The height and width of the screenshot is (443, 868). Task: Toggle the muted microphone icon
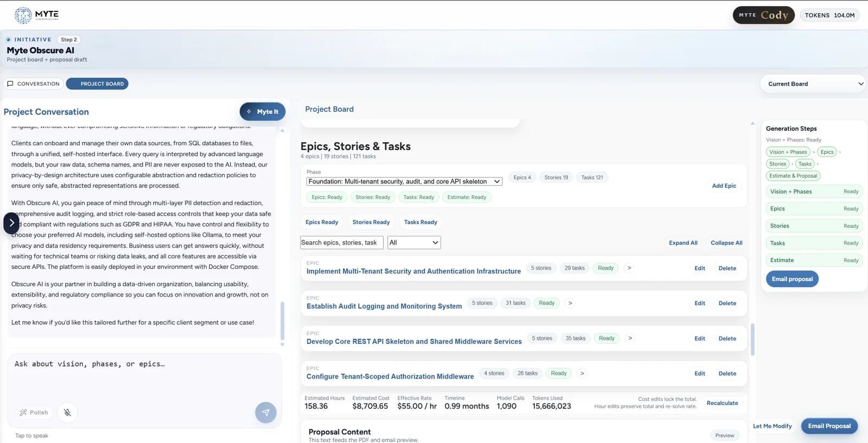(x=67, y=413)
